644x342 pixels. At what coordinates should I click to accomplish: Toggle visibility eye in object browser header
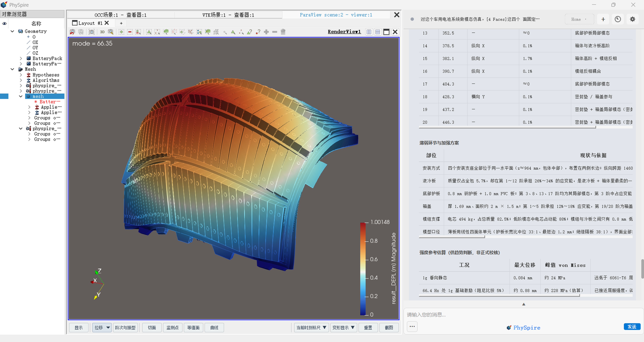(5, 23)
